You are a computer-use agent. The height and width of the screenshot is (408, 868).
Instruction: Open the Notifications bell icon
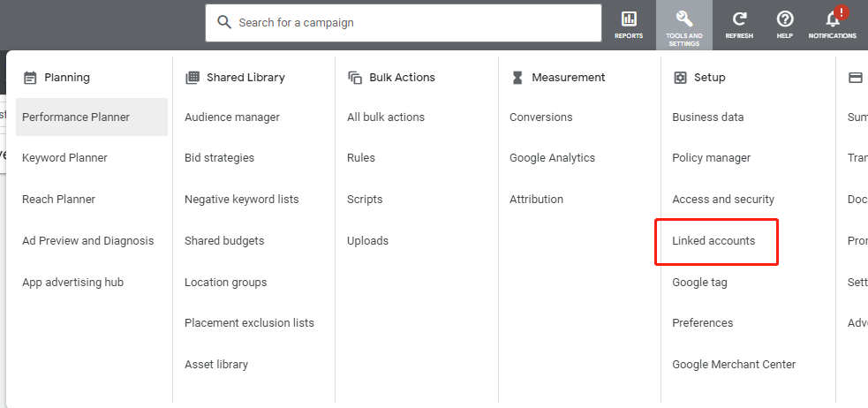tap(833, 19)
